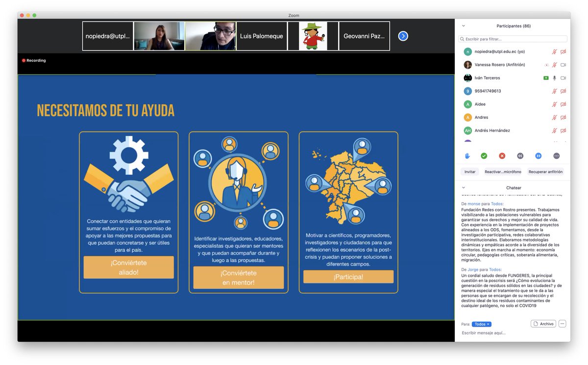This screenshot has width=588, height=365.
Task: Click the 'Zoom' window title text
Action: pyautogui.click(x=294, y=15)
